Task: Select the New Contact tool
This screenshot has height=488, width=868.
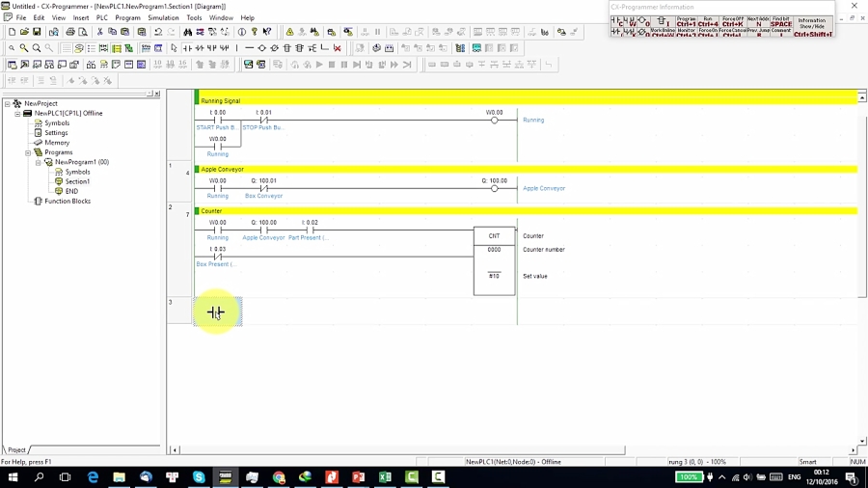Action: pyautogui.click(x=187, y=48)
